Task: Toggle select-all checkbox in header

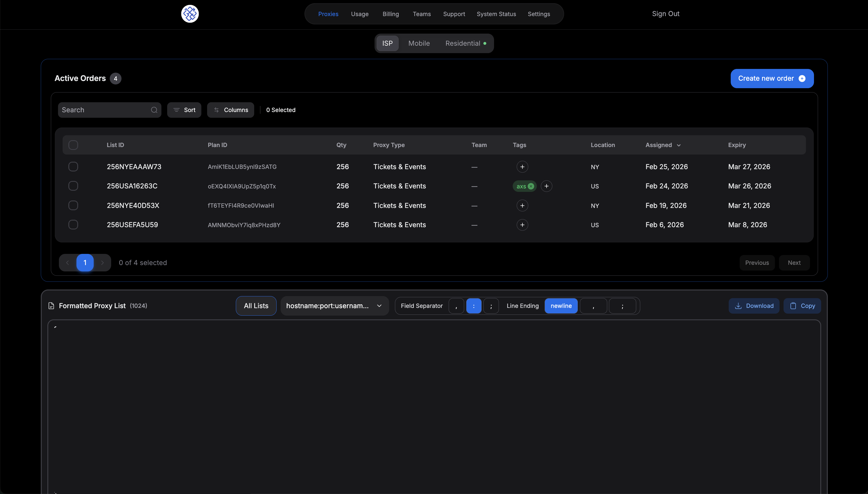Action: (x=73, y=145)
